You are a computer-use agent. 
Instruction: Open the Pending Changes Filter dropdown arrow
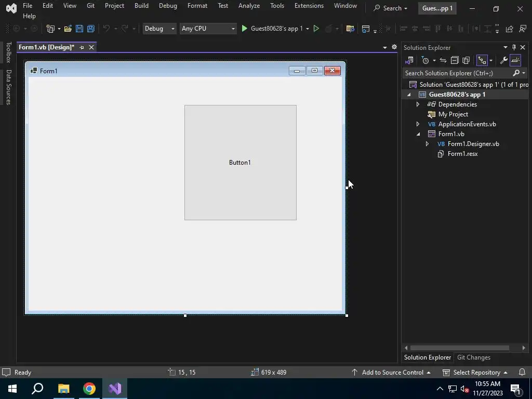[434, 61]
